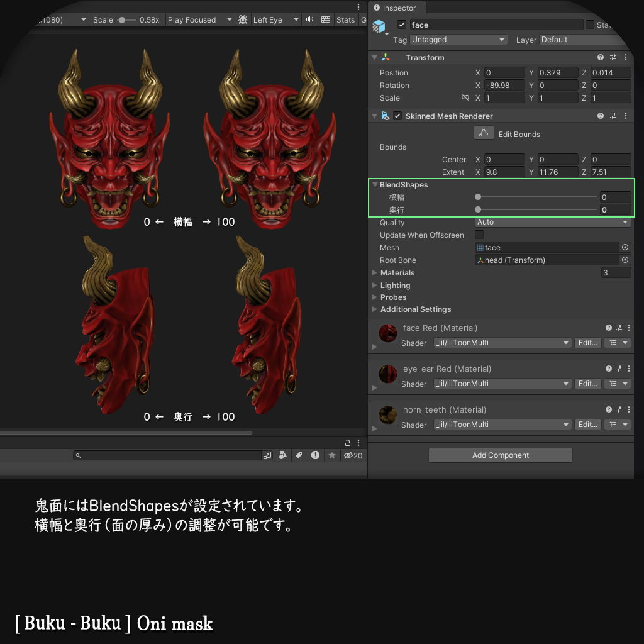Set the 横幅 BlendShape slider
Image resolution: width=644 pixels, height=644 pixels.
coord(477,197)
